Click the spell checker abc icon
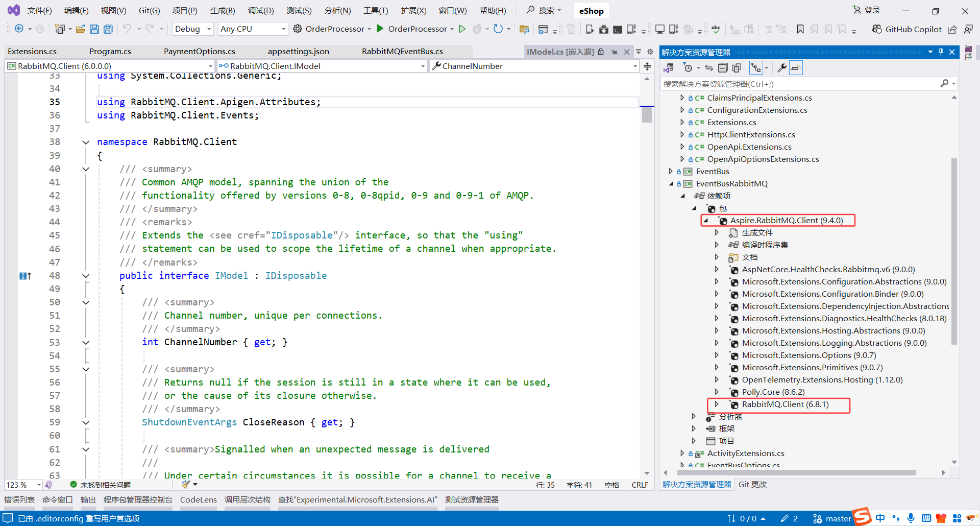The height and width of the screenshot is (526, 980). coord(716,29)
